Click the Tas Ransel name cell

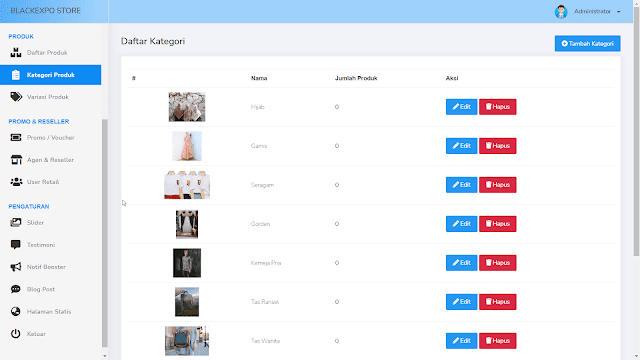click(265, 302)
